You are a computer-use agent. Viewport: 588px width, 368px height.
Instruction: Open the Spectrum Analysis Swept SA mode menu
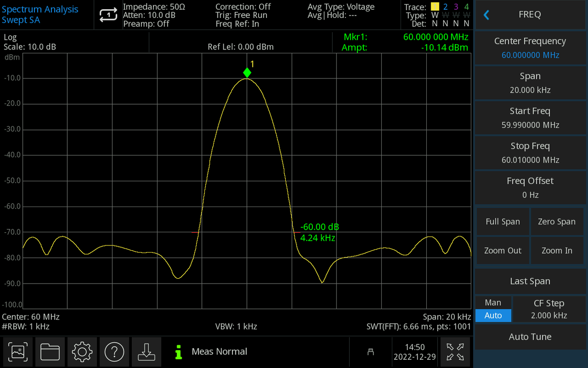pos(41,14)
